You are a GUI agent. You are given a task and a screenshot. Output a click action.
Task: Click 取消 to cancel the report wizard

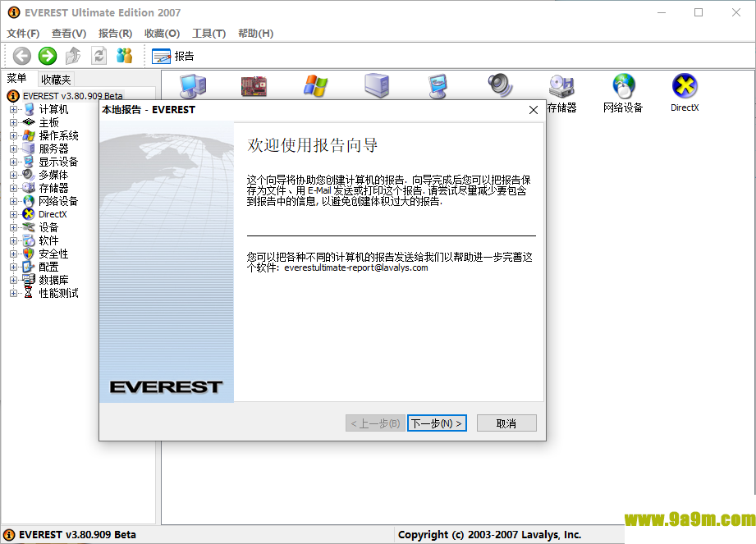(x=506, y=423)
